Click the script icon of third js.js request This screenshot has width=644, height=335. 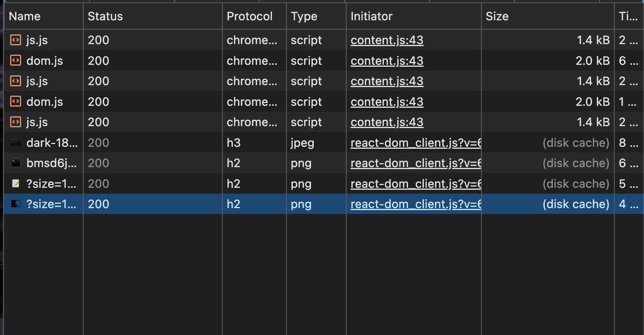click(x=16, y=122)
